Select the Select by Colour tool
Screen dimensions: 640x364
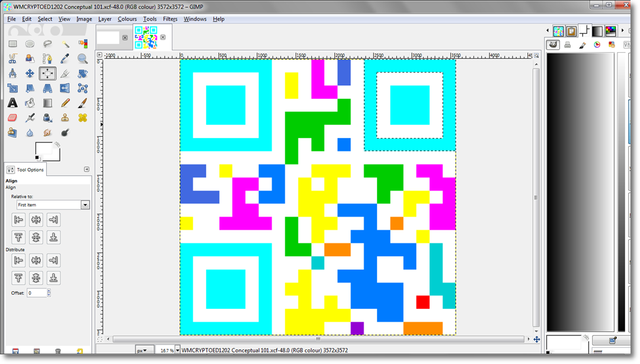click(x=82, y=44)
